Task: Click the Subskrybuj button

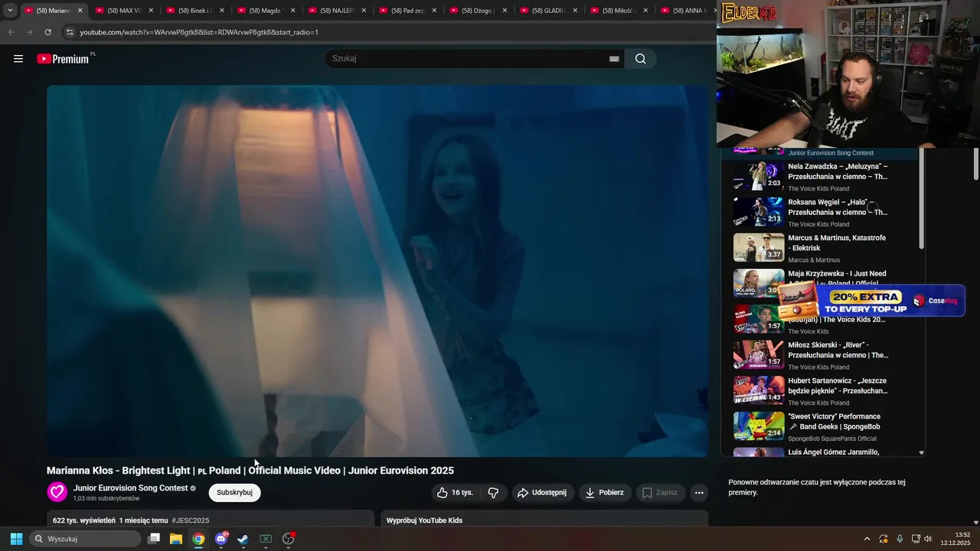Action: [x=234, y=493]
